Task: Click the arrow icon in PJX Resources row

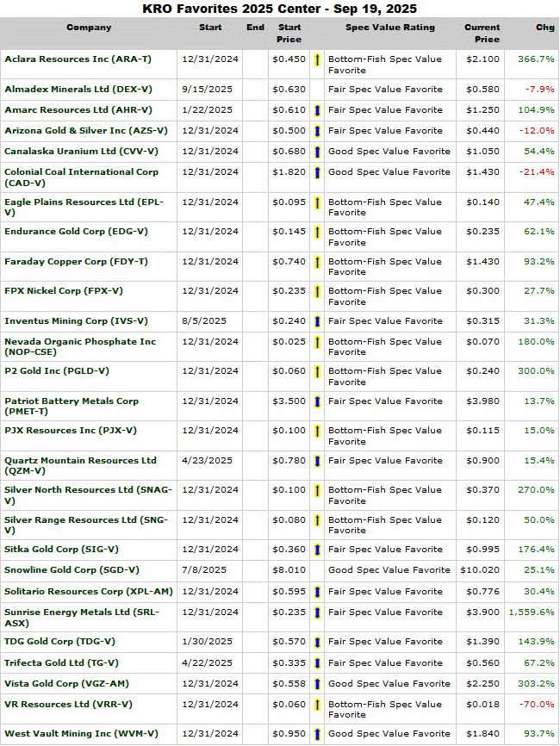Action: click(317, 431)
